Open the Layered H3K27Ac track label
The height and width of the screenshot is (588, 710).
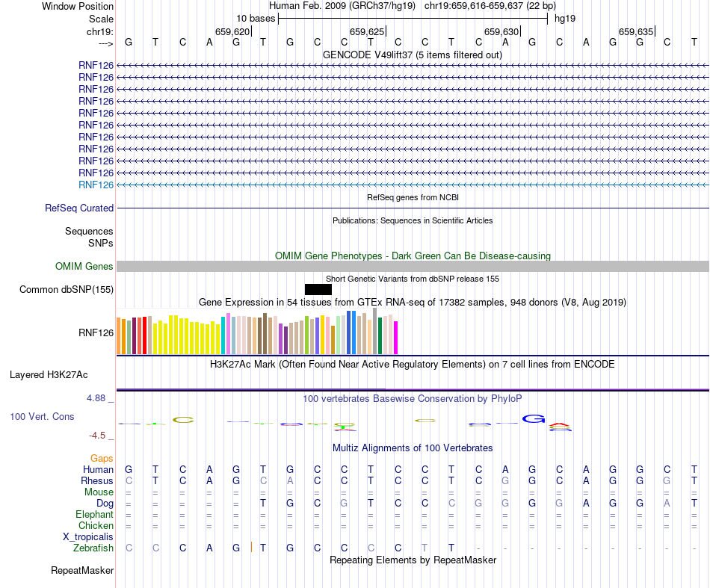click(x=49, y=375)
